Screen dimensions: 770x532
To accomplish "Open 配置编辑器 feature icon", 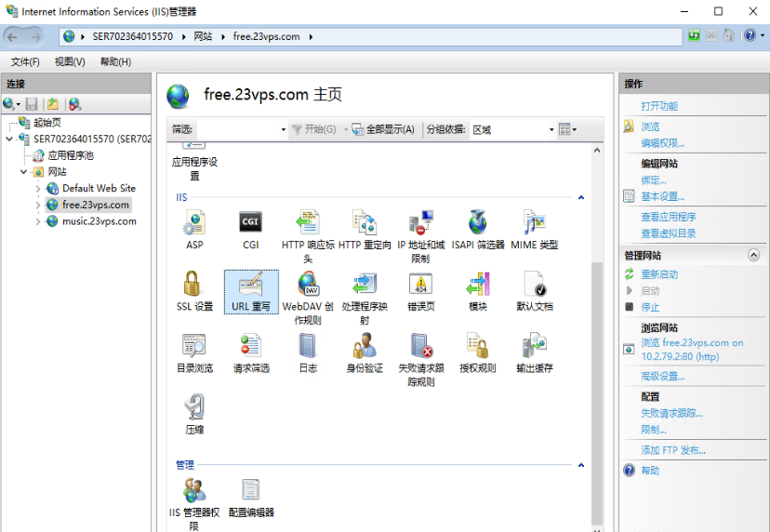I will point(251,498).
